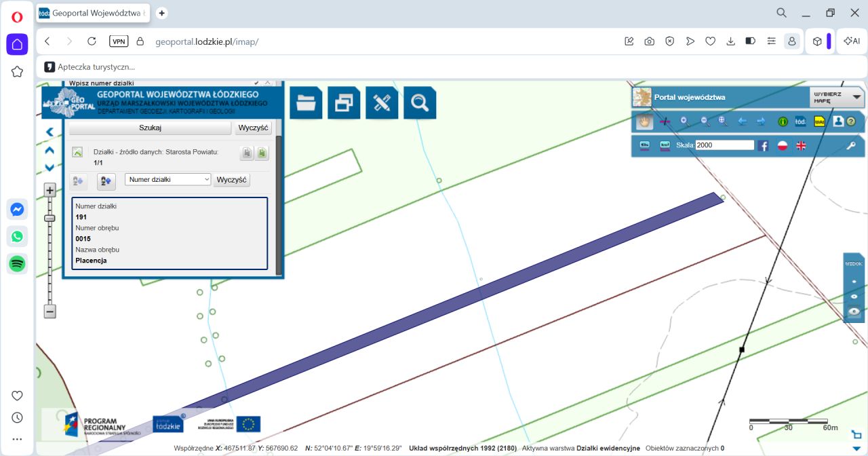Image resolution: width=868 pixels, height=456 pixels.
Task: Expand the Numer działki sort dropdown
Action: coord(168,179)
